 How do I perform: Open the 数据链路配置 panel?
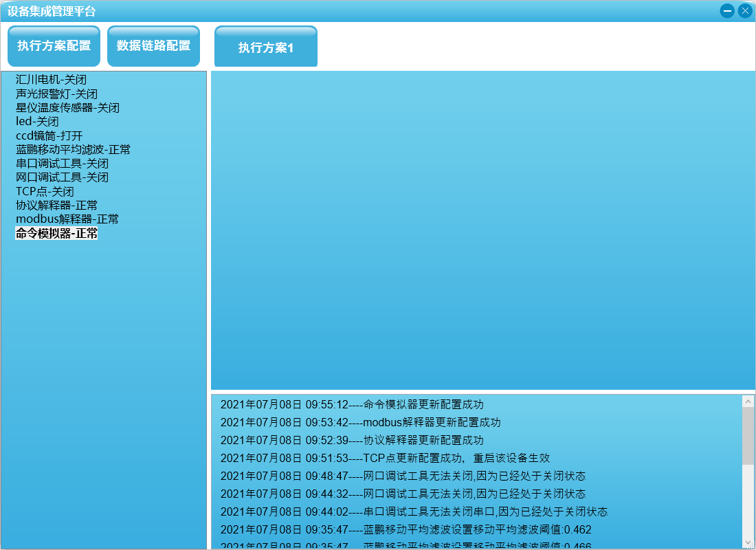[x=153, y=46]
